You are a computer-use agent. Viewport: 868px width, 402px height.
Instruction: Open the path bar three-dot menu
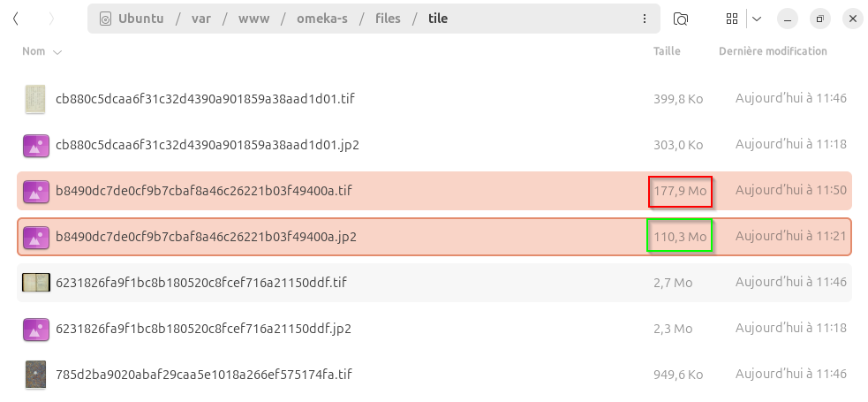click(644, 19)
